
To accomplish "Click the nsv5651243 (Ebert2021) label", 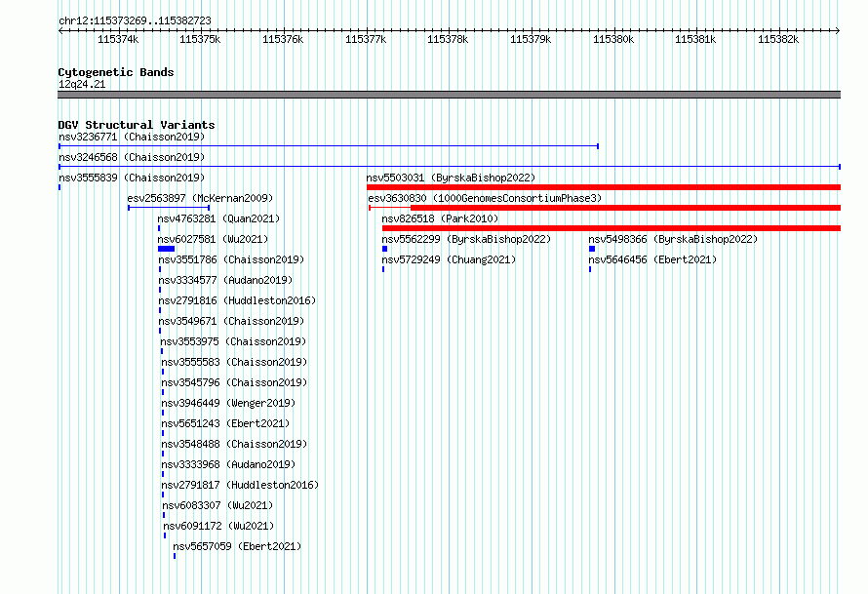I will click(225, 423).
